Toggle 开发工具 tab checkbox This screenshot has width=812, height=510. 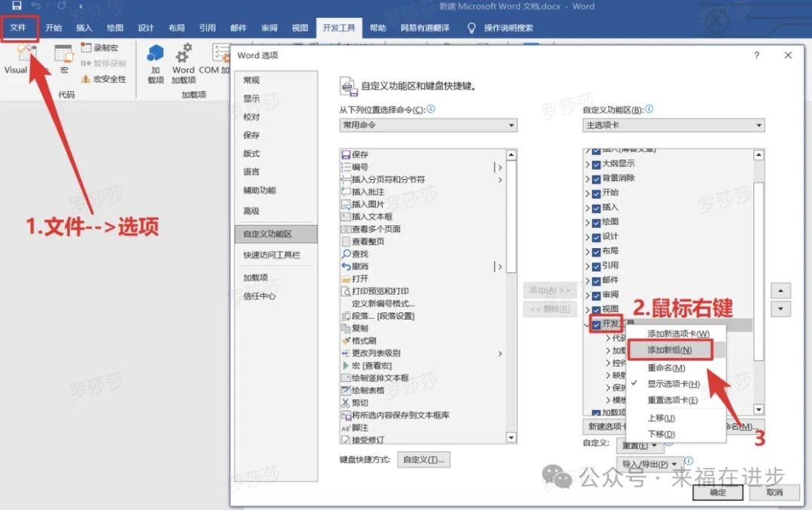[x=596, y=324]
